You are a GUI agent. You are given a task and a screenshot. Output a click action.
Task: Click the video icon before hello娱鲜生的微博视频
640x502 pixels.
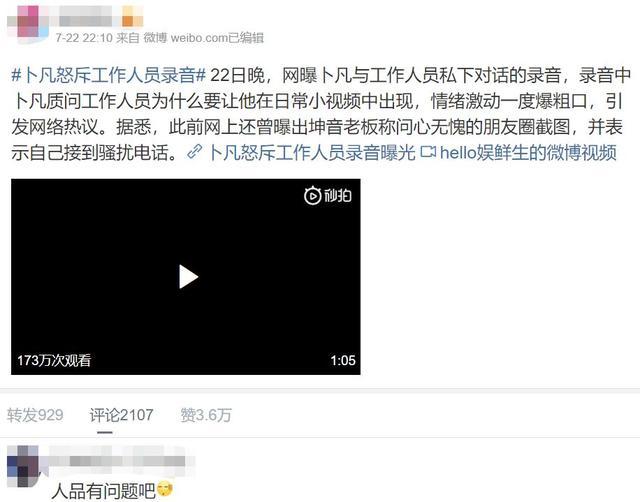pyautogui.click(x=428, y=152)
